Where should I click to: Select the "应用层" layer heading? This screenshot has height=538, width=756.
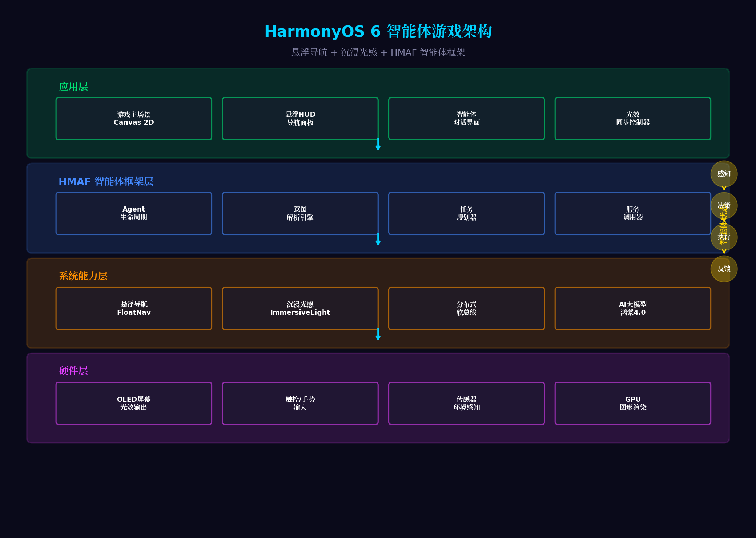pos(73,87)
